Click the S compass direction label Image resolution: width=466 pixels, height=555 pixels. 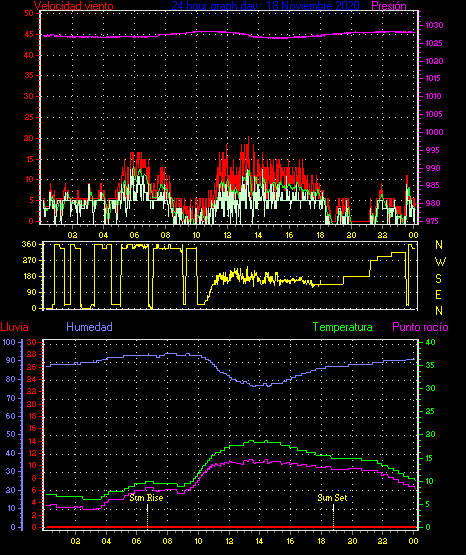[439, 279]
